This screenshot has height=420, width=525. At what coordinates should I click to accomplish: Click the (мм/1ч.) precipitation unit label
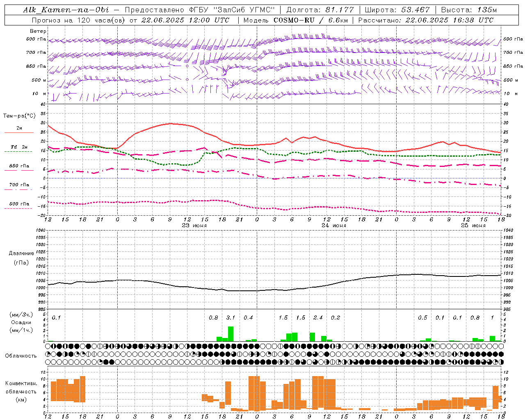(x=21, y=331)
